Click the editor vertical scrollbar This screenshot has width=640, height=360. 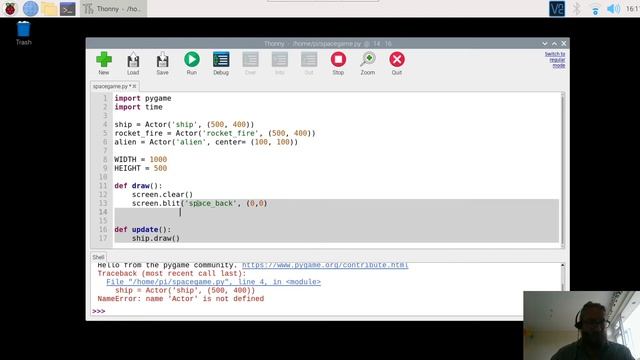tap(563, 170)
